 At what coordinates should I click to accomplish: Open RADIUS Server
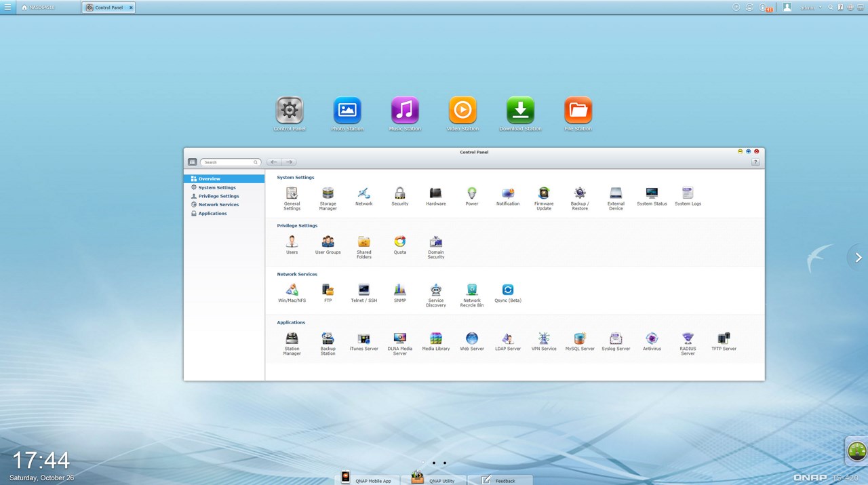(688, 343)
